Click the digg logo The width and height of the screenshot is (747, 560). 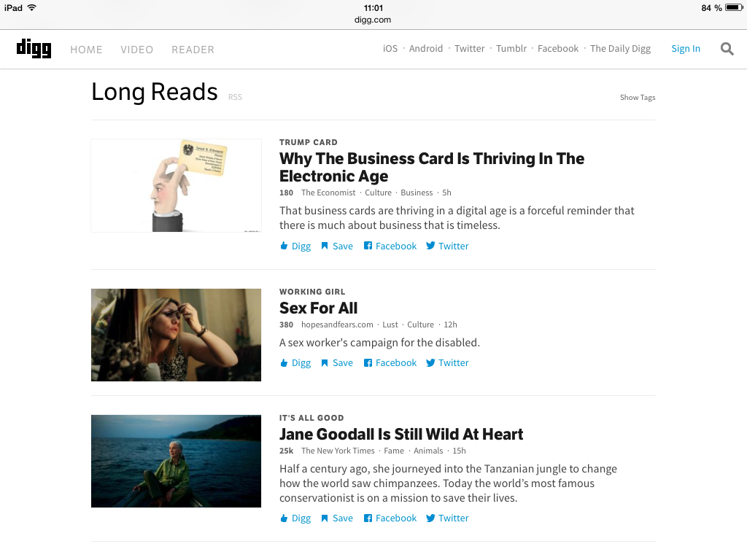(x=34, y=48)
